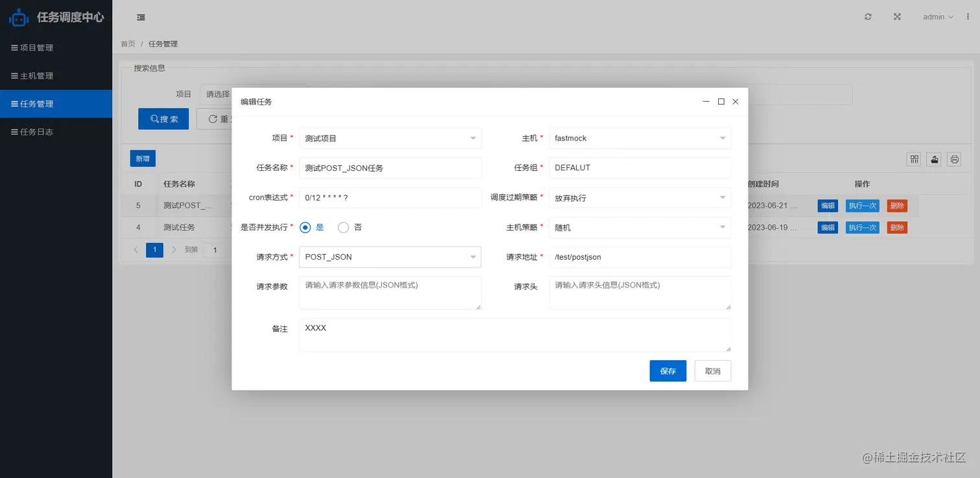Click the 请求参数 JSON input area
Viewport: 980px width, 478px height.
pos(390,293)
